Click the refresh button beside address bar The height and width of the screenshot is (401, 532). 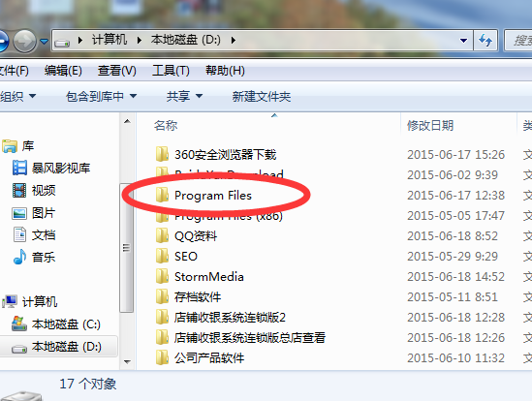pyautogui.click(x=485, y=41)
